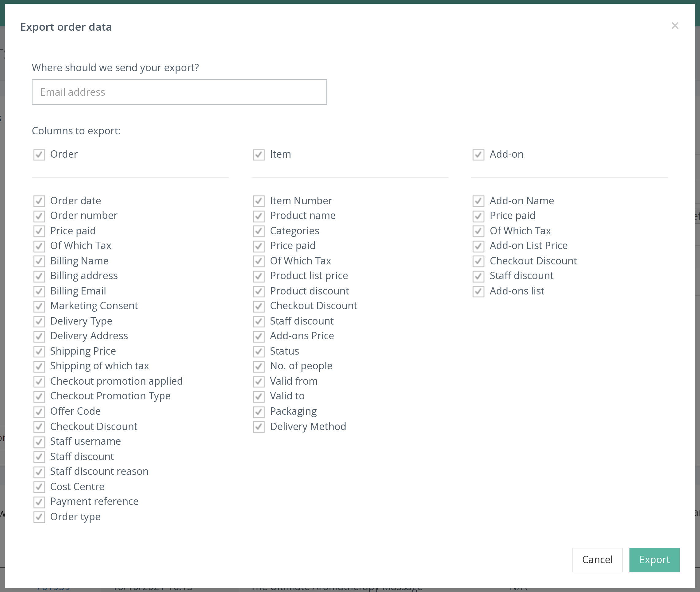Screen dimensions: 700x592
Task: Toggle off the Packaging column checkbox
Action: tap(259, 411)
